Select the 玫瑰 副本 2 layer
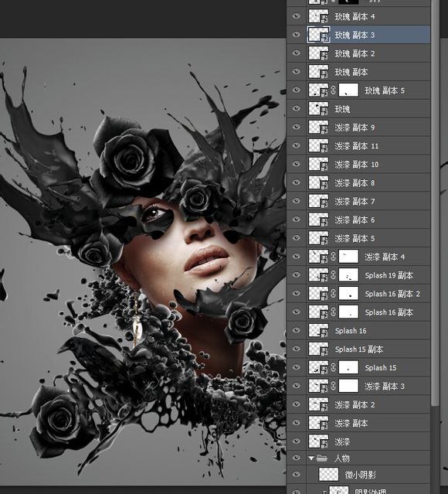Viewport: 448px width, 494px height. coord(368,53)
